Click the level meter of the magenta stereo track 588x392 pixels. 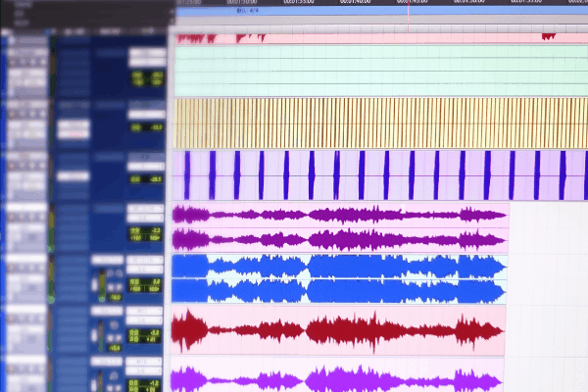(51, 227)
